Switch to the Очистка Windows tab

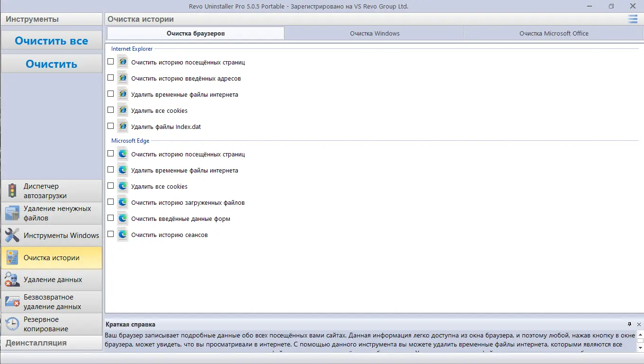[374, 33]
